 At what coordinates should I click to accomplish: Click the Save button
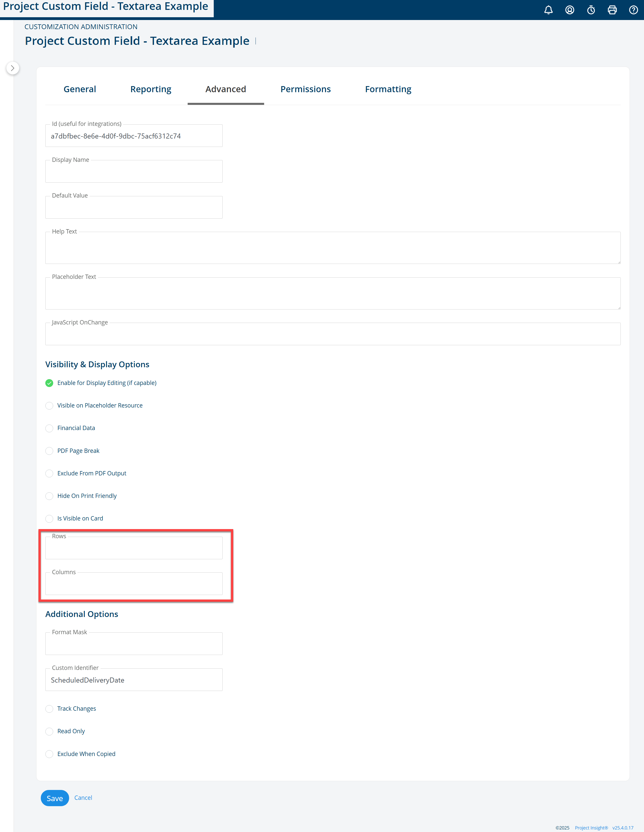point(55,798)
